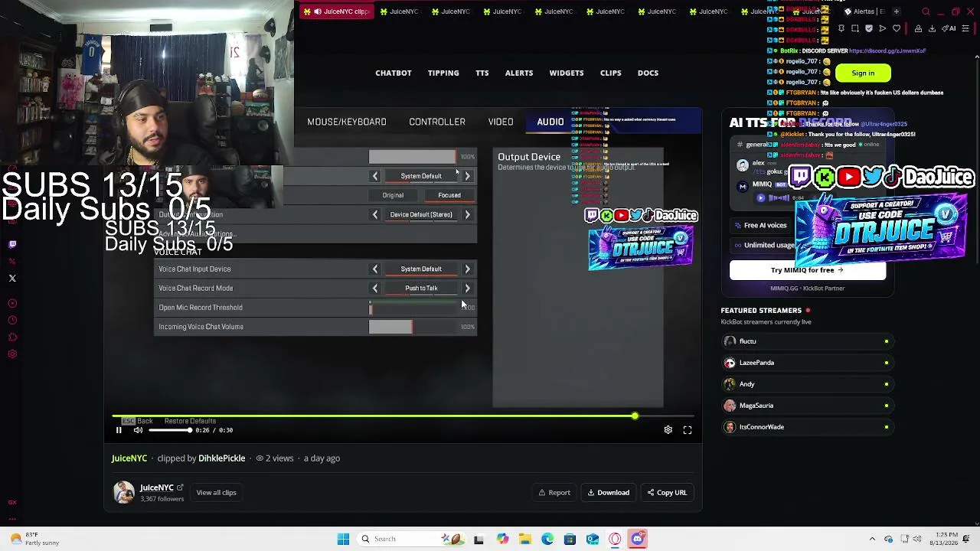The height and width of the screenshot is (551, 980).
Task: Open the Windows Start menu
Action: pos(343,539)
